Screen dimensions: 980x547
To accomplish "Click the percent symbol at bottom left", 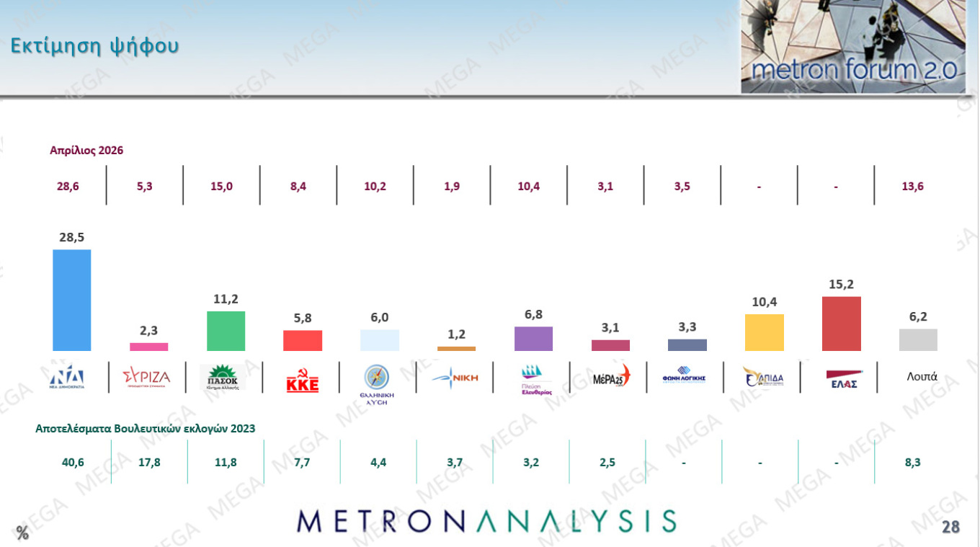I will 23,533.
